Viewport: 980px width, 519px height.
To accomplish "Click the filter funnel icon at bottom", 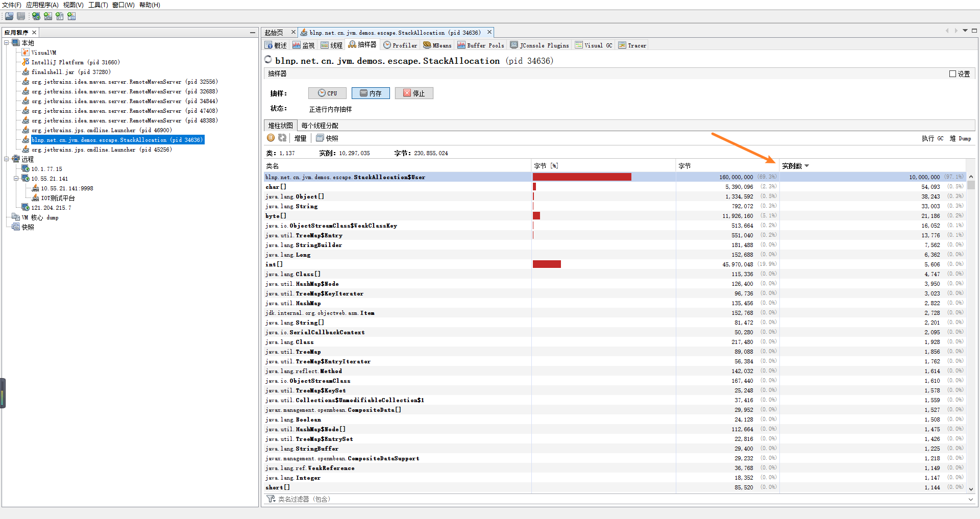I will tap(271, 499).
